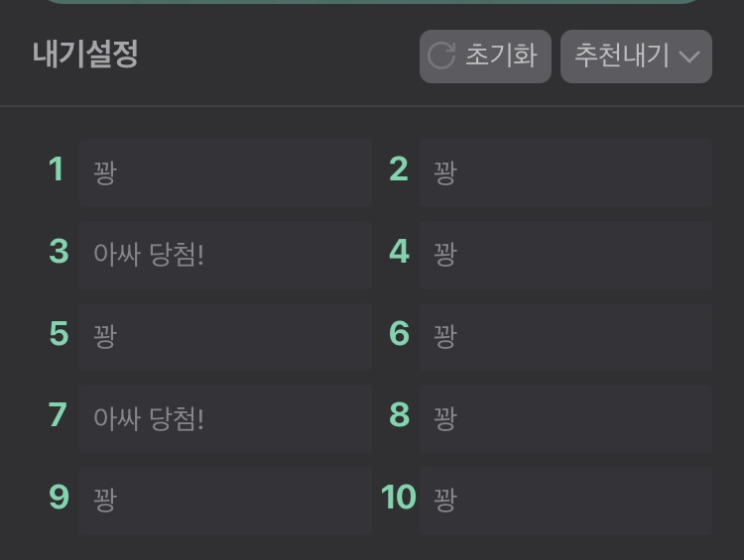Edit field 7 with 아싸 당첨!

[225, 418]
